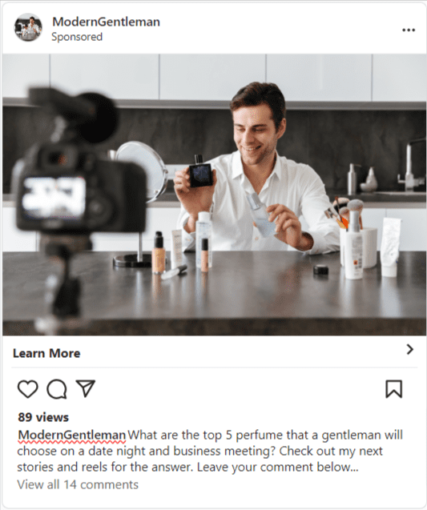
Task: Open the View all 14 comments link
Action: coord(78,485)
